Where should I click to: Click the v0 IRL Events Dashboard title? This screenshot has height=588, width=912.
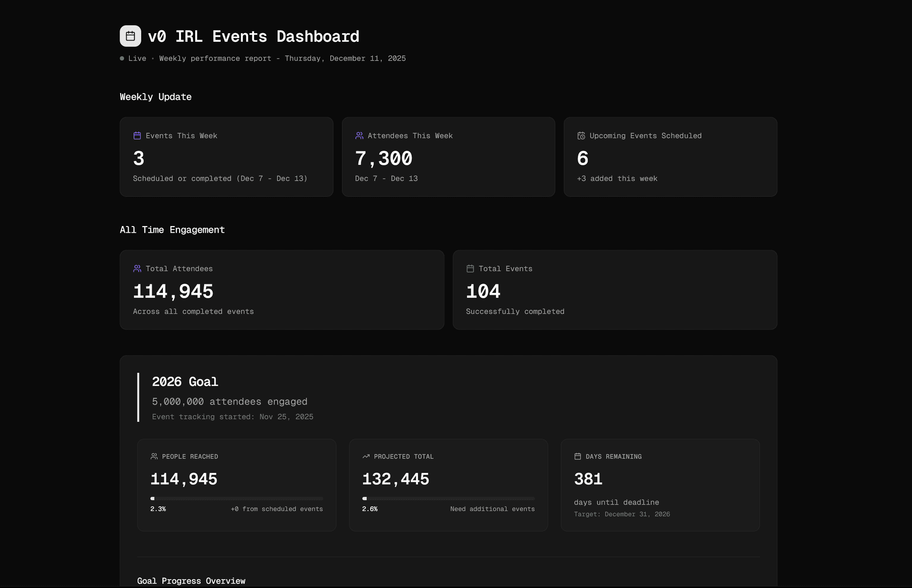coord(253,37)
